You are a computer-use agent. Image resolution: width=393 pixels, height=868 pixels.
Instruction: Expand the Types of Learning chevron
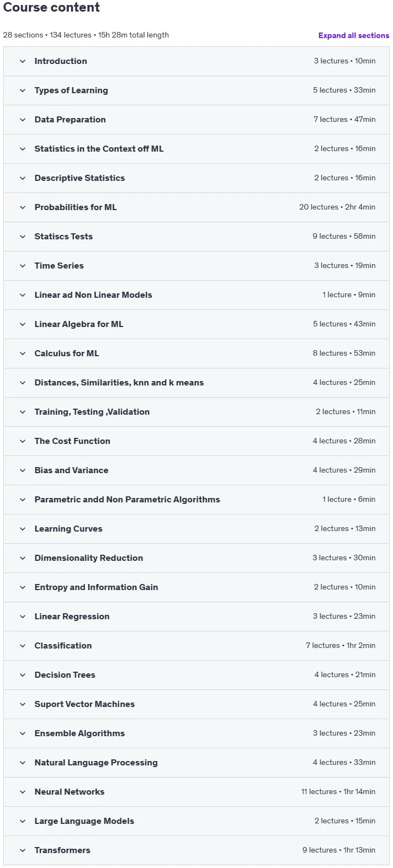click(23, 90)
